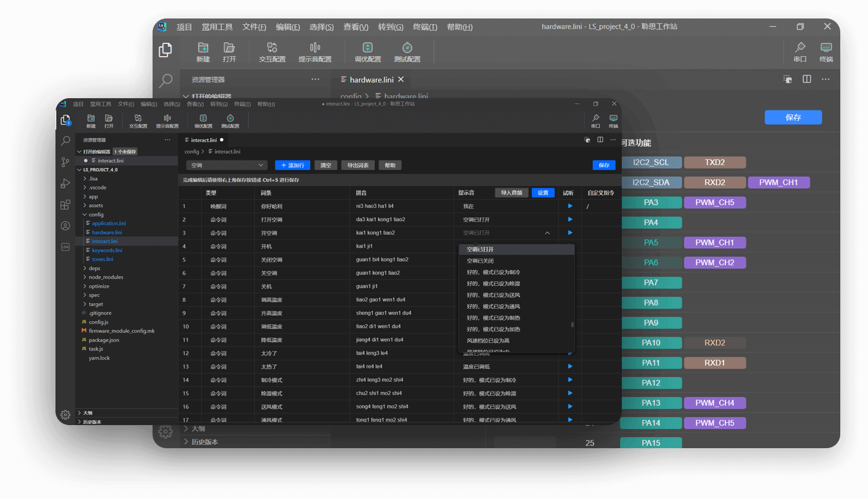868x499 pixels.
Task: Expand the node_modules folder
Action: [85, 277]
